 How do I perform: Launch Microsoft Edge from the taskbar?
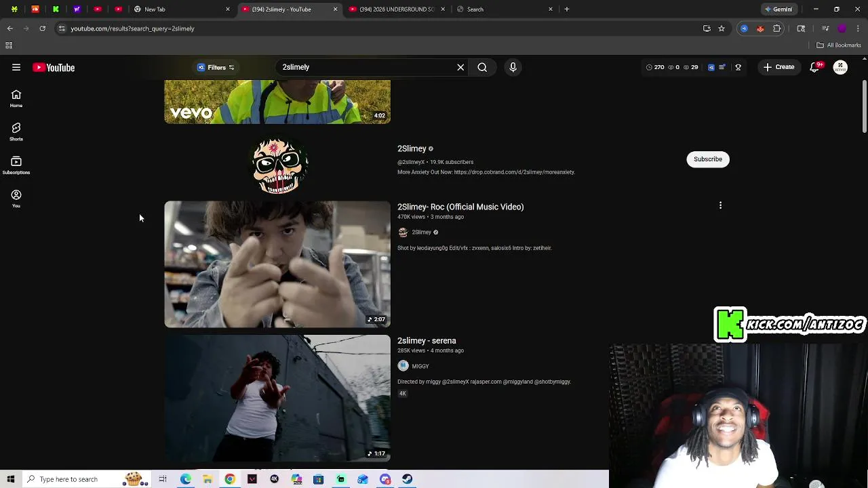click(185, 479)
